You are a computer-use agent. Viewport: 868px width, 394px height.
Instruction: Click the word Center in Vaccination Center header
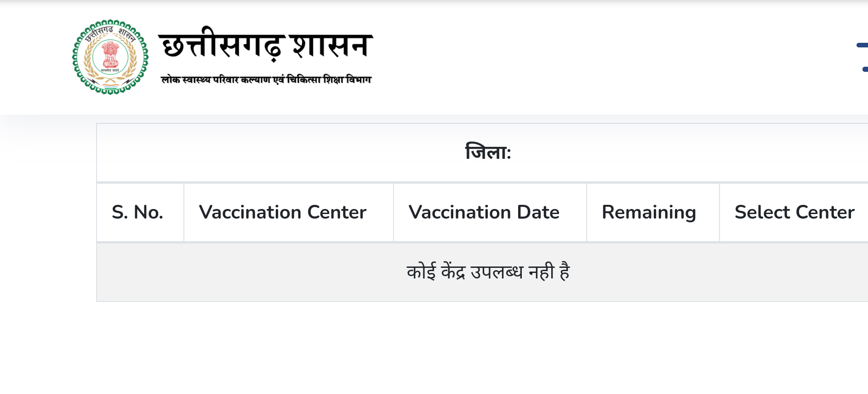click(x=337, y=212)
